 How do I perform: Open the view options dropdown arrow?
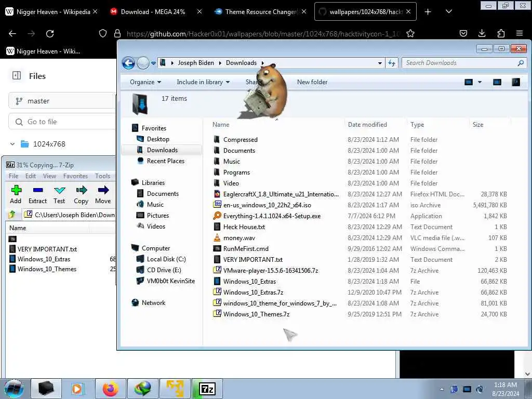click(x=480, y=82)
